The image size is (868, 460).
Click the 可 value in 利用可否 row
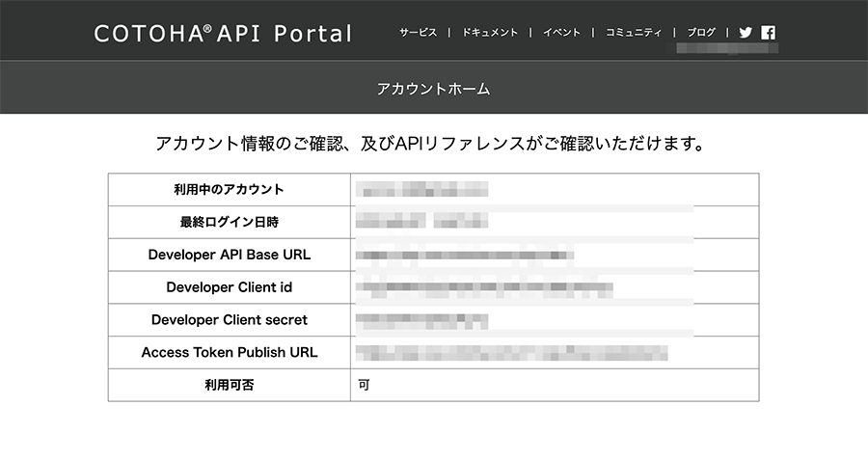pos(364,385)
